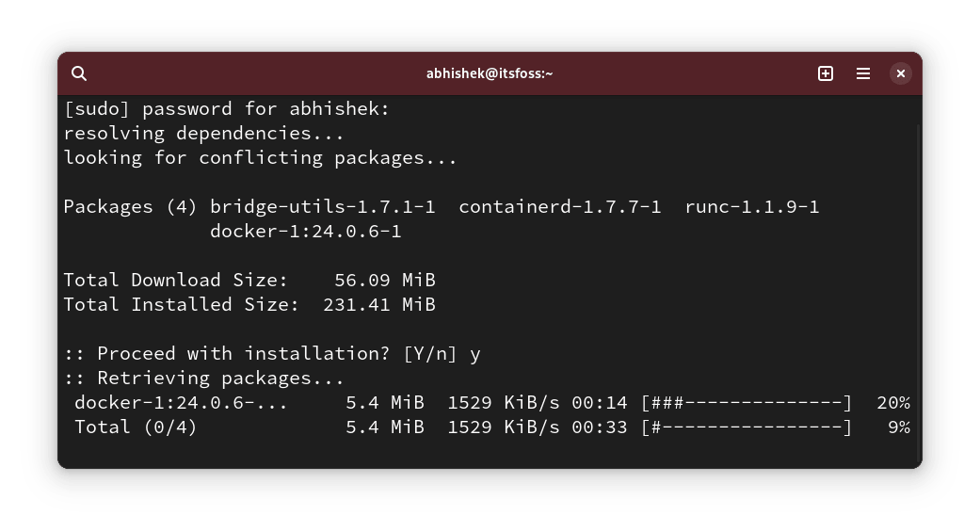Click the sudo password prompt line
980x532 pixels.
click(226, 109)
